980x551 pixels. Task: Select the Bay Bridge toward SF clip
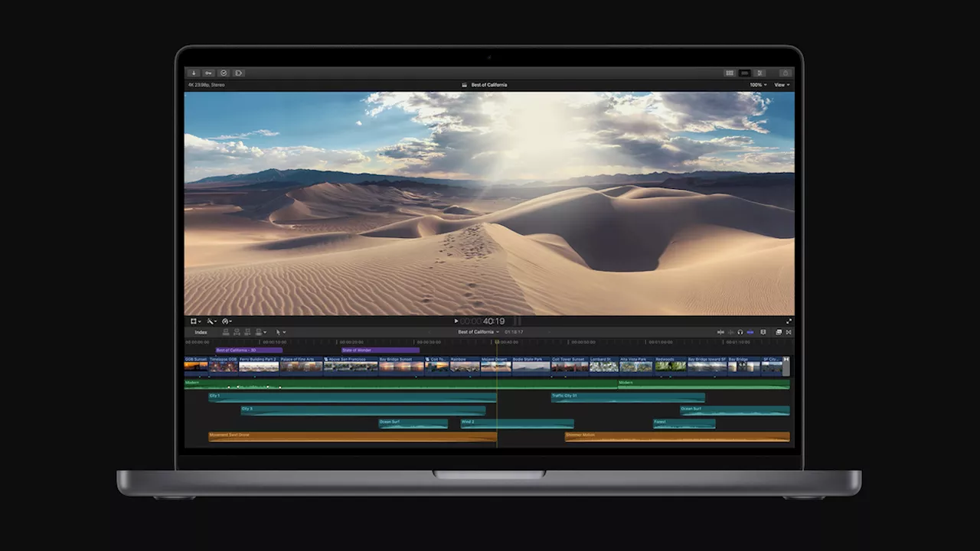coord(707,367)
